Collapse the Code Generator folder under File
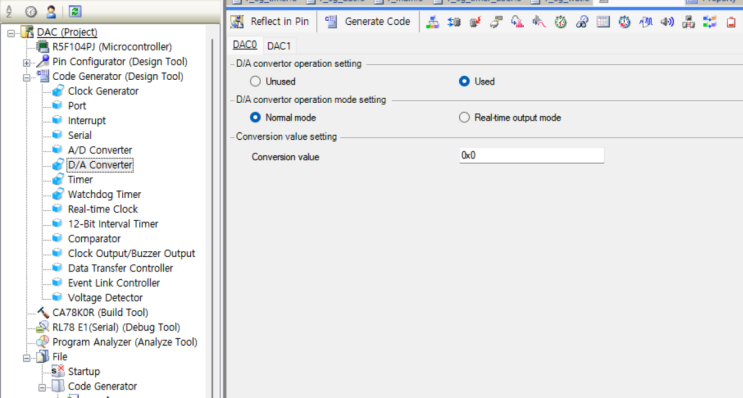743x398 pixels. point(42,388)
